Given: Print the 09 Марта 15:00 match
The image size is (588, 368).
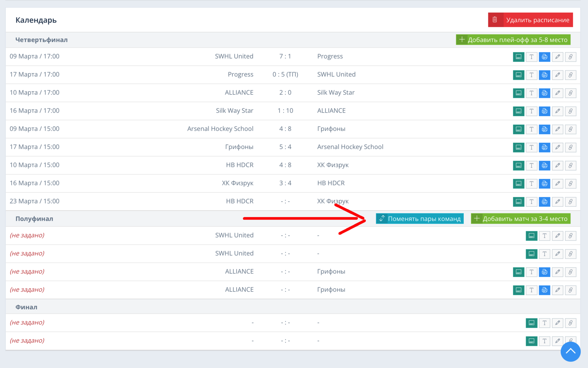Looking at the screenshot, I should [544, 129].
